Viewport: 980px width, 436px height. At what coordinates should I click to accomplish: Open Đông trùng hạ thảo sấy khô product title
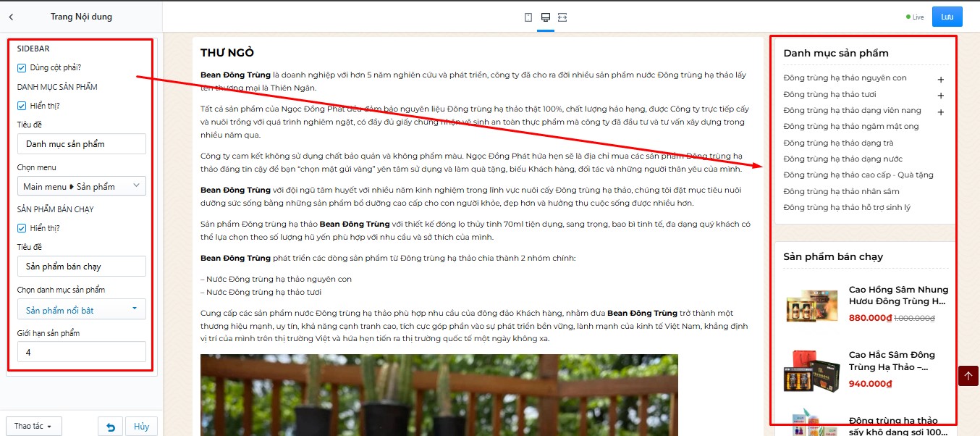tap(898, 426)
